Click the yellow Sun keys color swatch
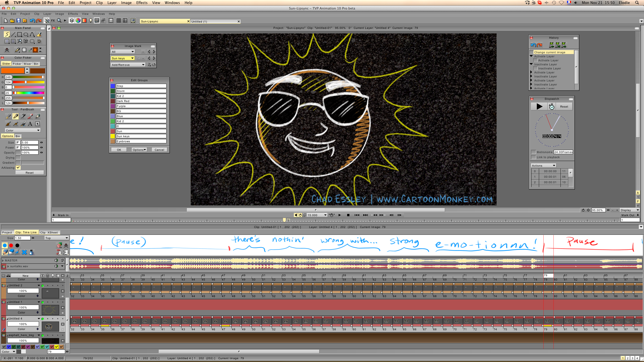Viewport: 644px width, 362px height. tap(113, 136)
